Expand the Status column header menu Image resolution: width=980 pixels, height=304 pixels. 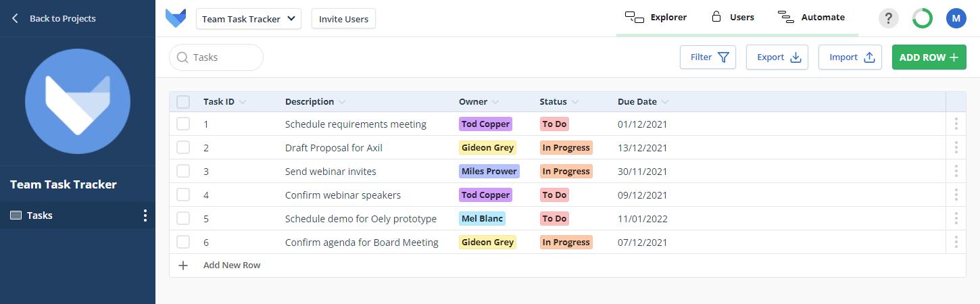(x=575, y=102)
